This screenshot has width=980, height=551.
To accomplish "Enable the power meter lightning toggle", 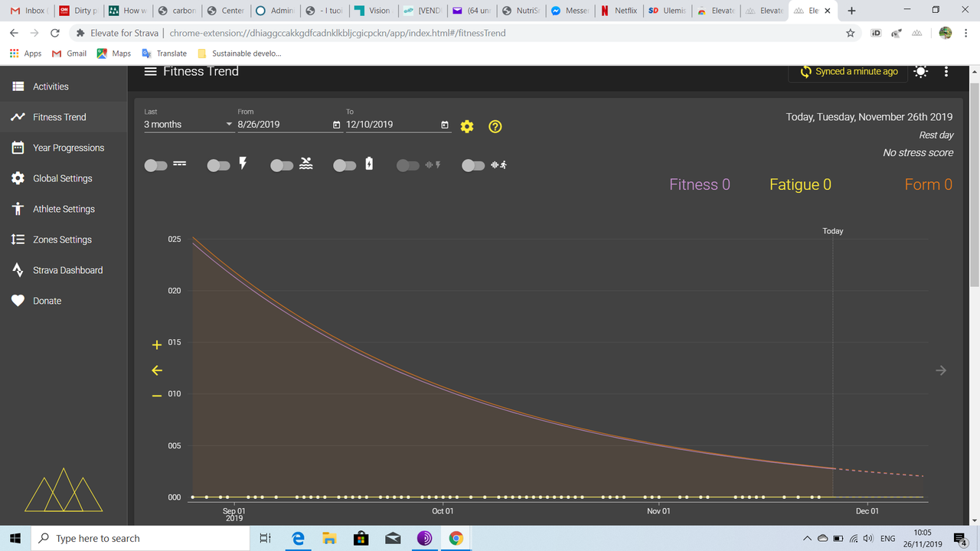I will pyautogui.click(x=218, y=165).
